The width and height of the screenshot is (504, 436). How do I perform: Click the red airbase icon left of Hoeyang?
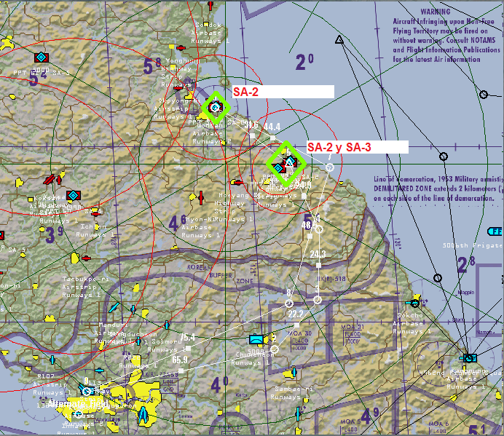coord(238,183)
